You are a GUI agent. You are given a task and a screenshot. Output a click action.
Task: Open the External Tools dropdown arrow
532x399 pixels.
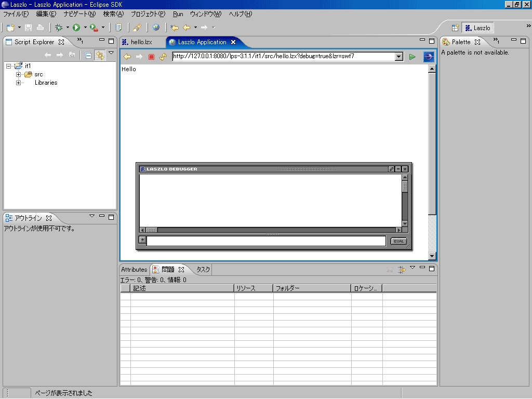[103, 28]
